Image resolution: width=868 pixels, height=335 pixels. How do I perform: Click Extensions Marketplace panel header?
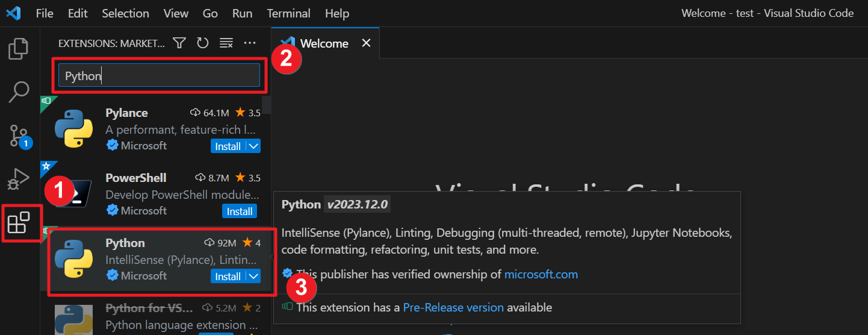[111, 43]
